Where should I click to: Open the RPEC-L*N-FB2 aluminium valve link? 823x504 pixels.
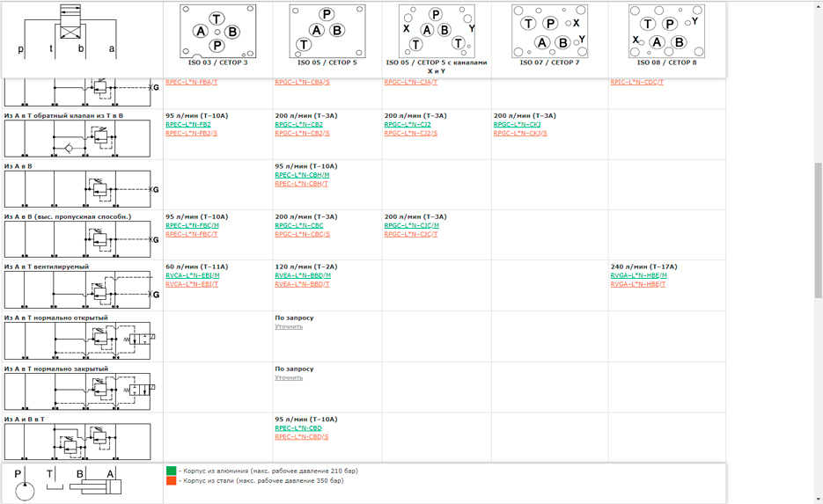187,124
